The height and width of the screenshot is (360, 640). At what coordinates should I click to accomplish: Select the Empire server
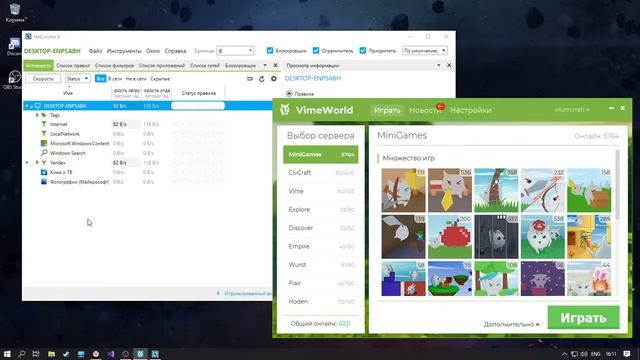321,246
